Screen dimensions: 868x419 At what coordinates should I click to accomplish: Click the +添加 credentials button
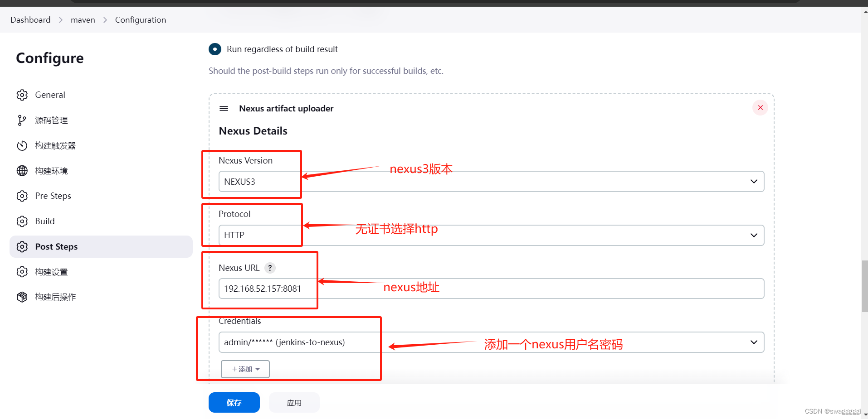pyautogui.click(x=245, y=369)
